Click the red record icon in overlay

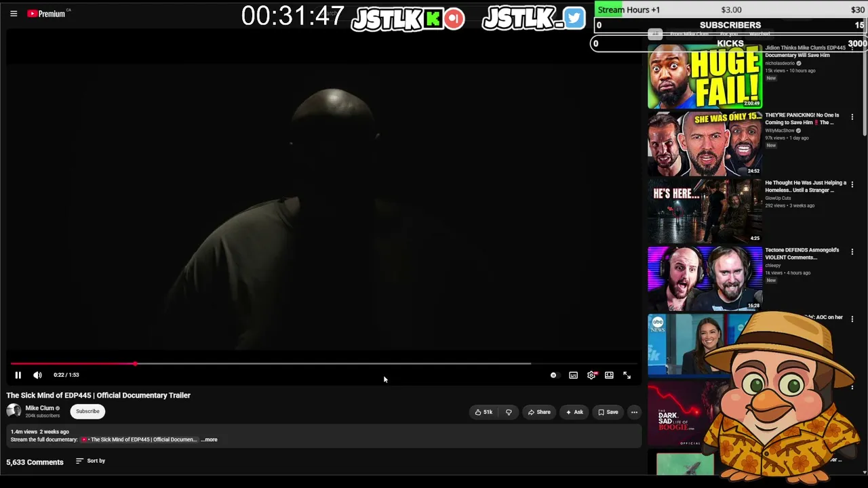point(454,18)
